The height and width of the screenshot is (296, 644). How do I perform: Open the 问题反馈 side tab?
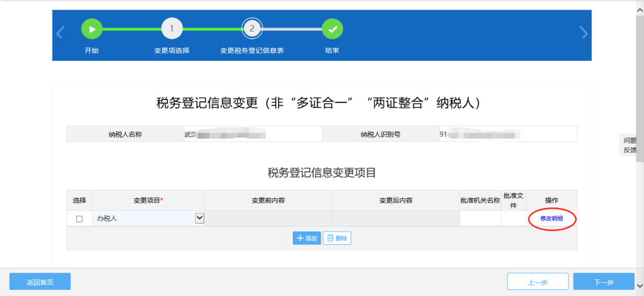pyautogui.click(x=628, y=145)
